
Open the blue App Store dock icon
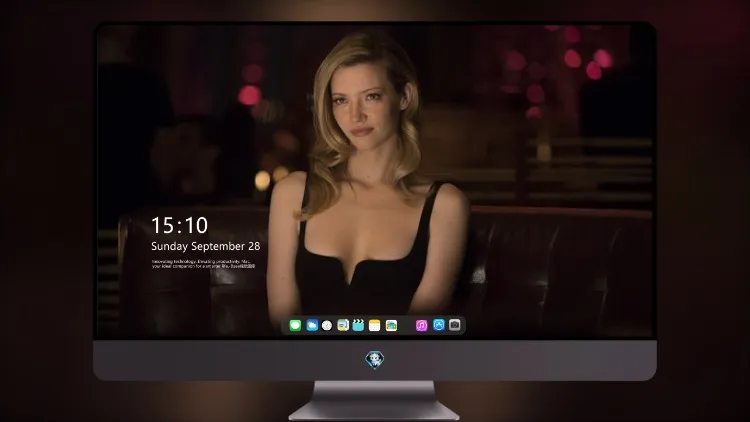pyautogui.click(x=439, y=325)
